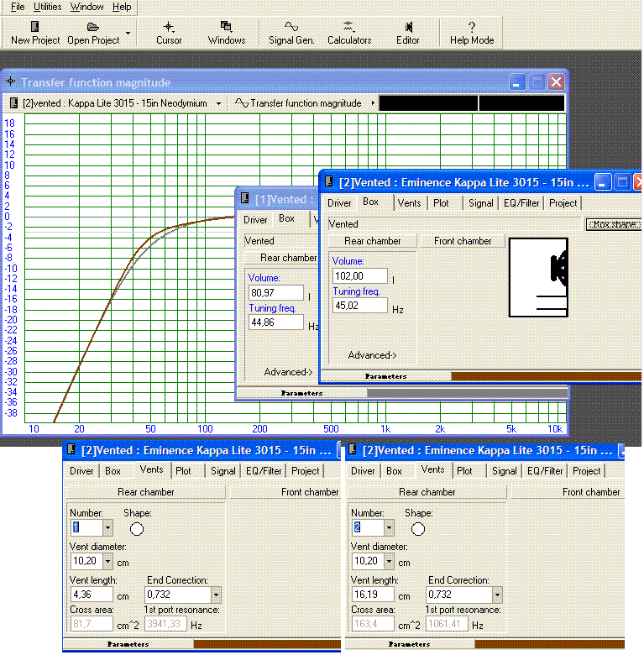Expand the Open Project dropdown arrow
The image size is (644, 655).
tap(128, 33)
